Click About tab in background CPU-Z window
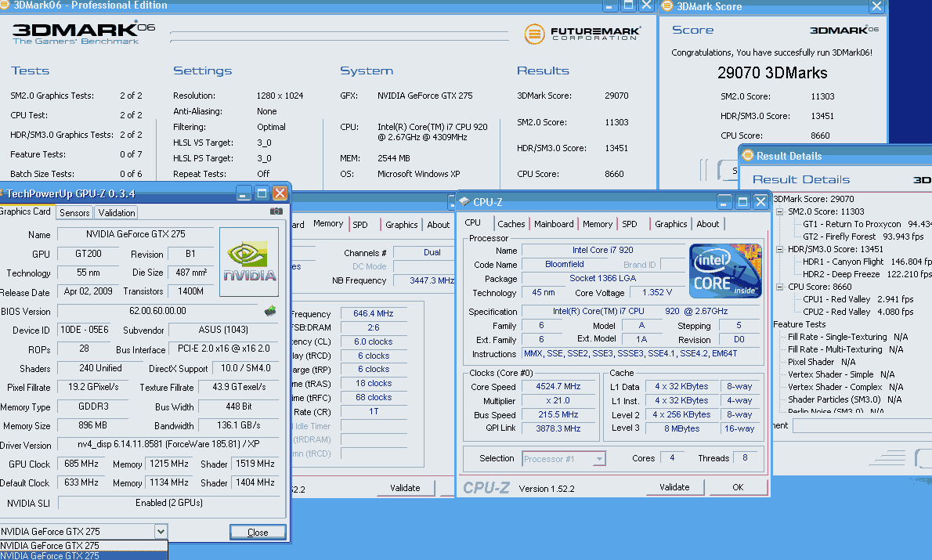The image size is (932, 560). click(438, 225)
